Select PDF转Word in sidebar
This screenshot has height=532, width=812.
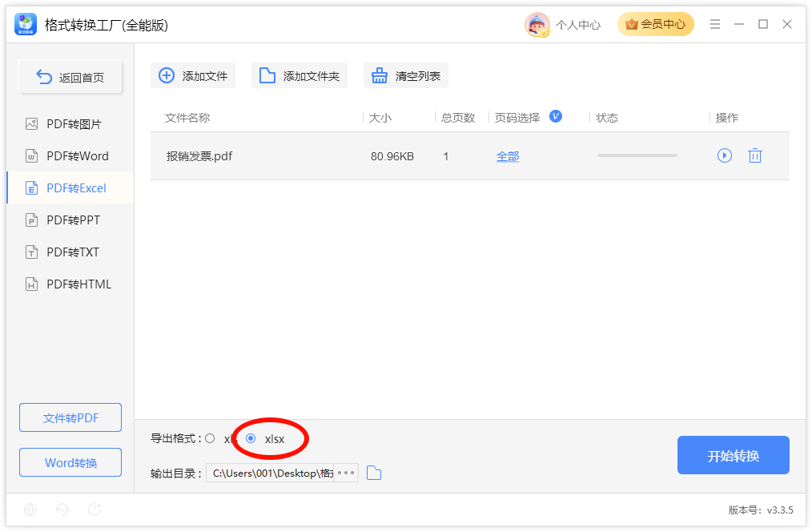click(x=70, y=156)
